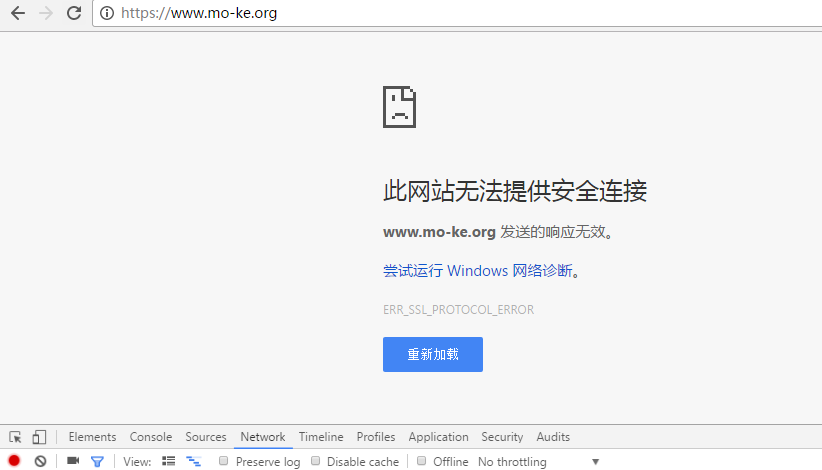Click the bold www.mo-ke.org error text

click(439, 232)
